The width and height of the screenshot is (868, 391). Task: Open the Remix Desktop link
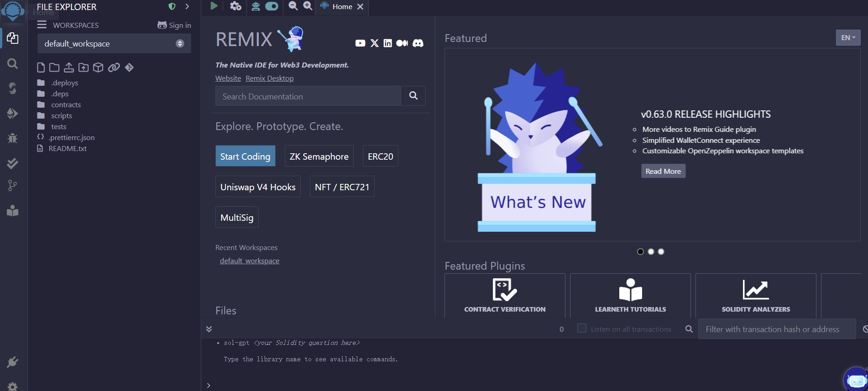click(270, 78)
